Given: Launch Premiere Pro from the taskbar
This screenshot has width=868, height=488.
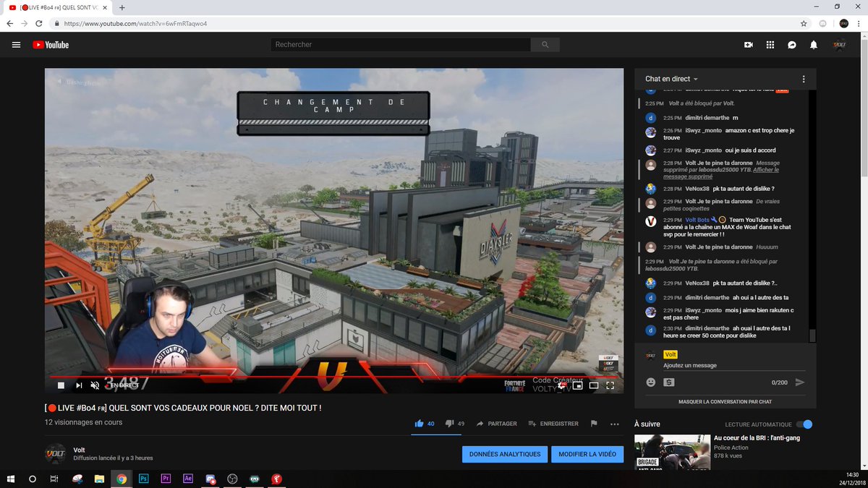Looking at the screenshot, I should coord(166,479).
